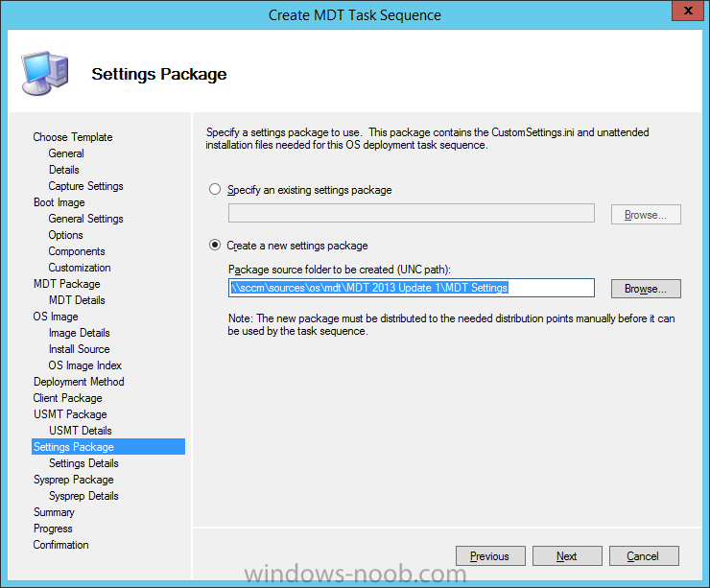Click Browse next to existing settings package field
Viewport: 710px width, 588px height.
[x=646, y=215]
